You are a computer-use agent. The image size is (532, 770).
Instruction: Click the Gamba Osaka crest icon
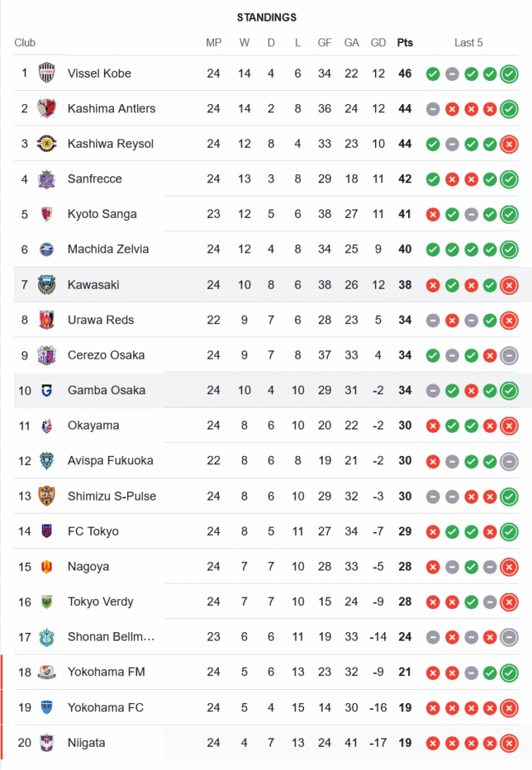click(x=47, y=390)
